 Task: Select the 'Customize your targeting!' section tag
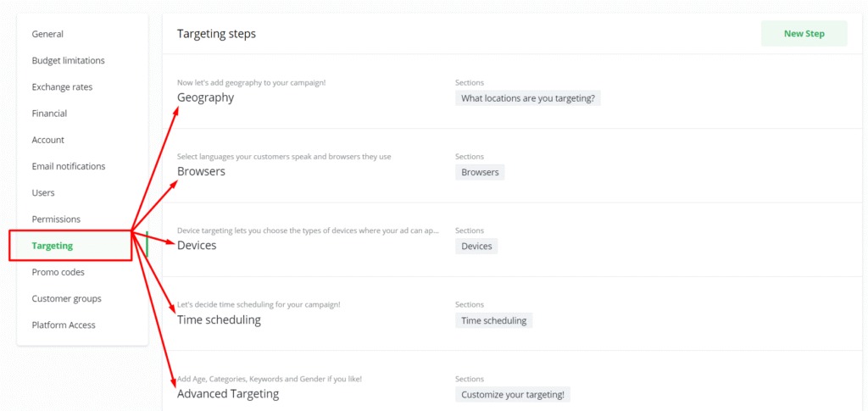coord(514,394)
